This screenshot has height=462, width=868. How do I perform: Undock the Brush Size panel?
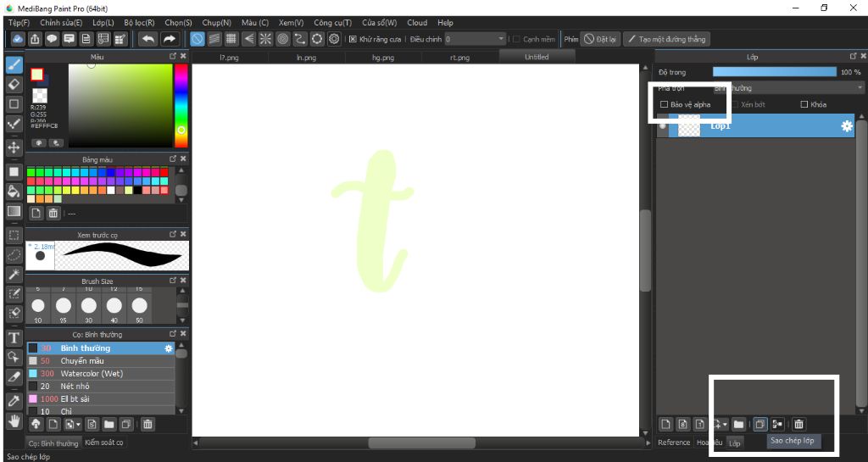(x=173, y=281)
